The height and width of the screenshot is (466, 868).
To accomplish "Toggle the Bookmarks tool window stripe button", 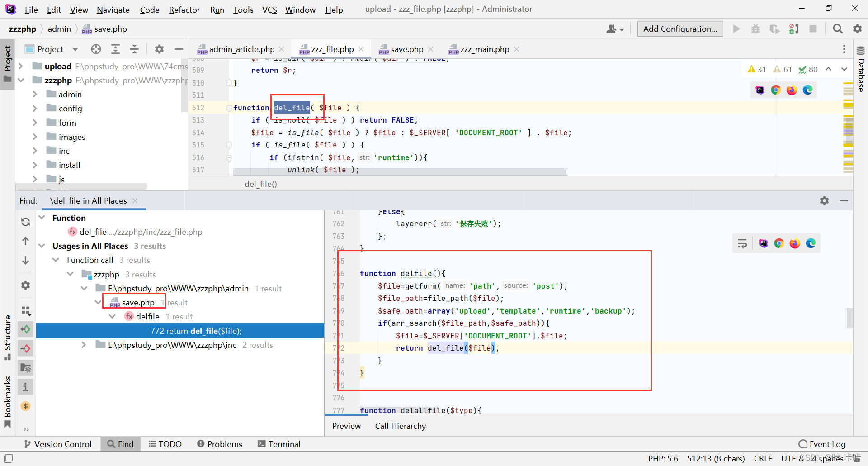I will click(x=8, y=402).
